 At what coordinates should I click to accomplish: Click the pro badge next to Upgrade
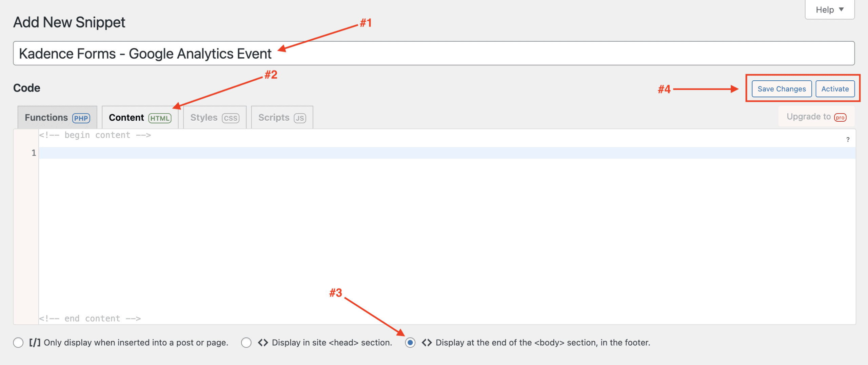tap(840, 117)
